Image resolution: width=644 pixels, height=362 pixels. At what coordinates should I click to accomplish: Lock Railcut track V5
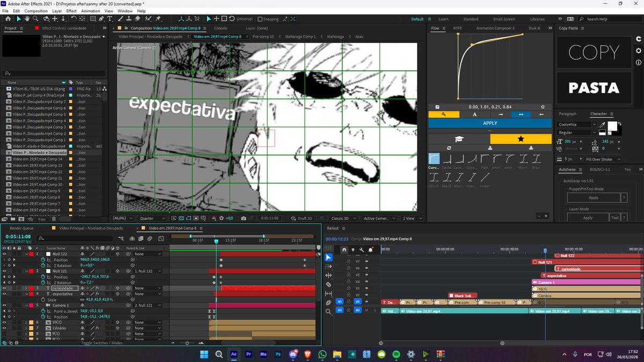coord(348,275)
